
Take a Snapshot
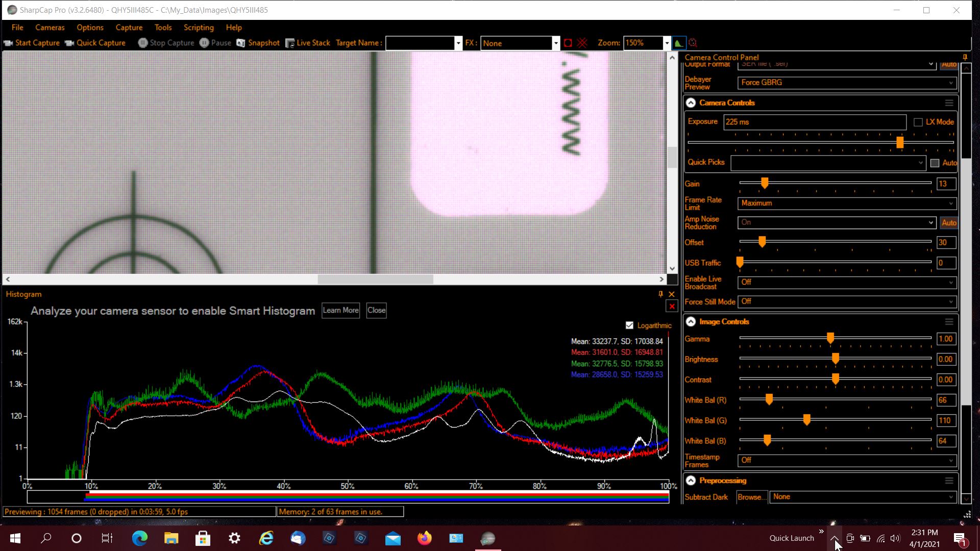tap(258, 43)
